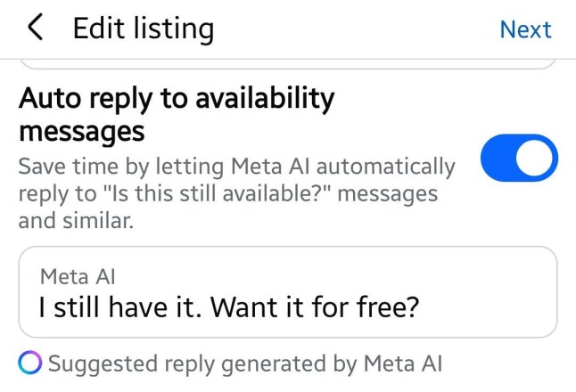Screen dimensions: 576x392
Task: Click the word "listing" in the header
Action: click(170, 29)
